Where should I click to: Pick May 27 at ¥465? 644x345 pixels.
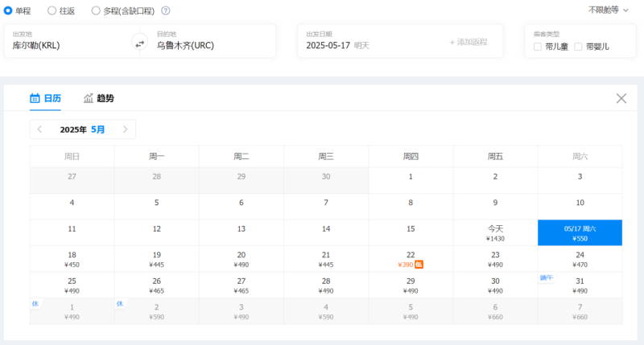(241, 285)
